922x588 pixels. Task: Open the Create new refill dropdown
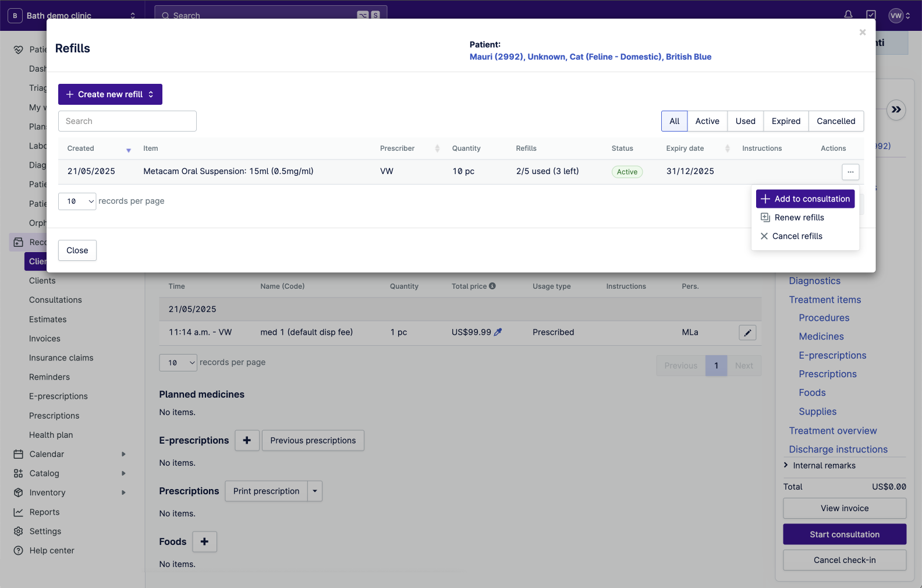click(110, 94)
